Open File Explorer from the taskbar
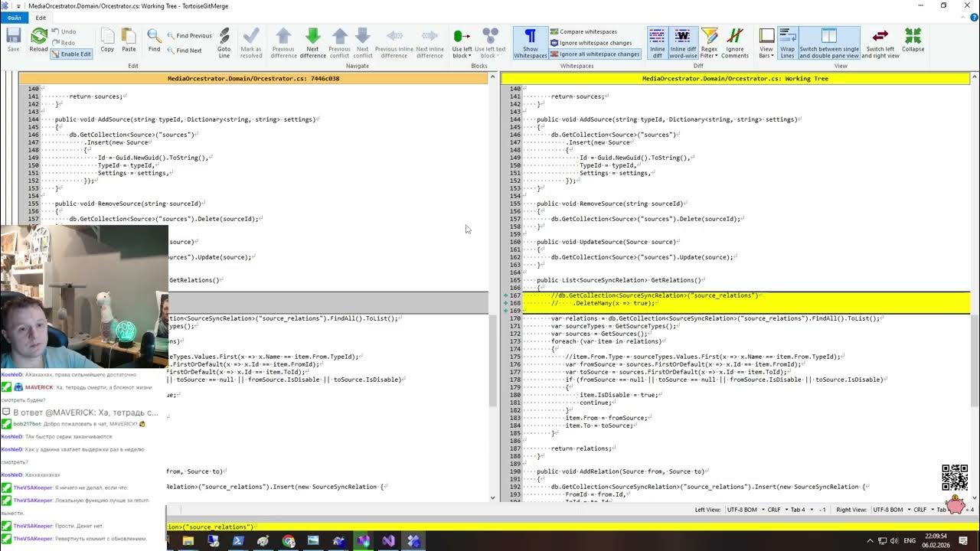The height and width of the screenshot is (551, 980). pyautogui.click(x=188, y=541)
